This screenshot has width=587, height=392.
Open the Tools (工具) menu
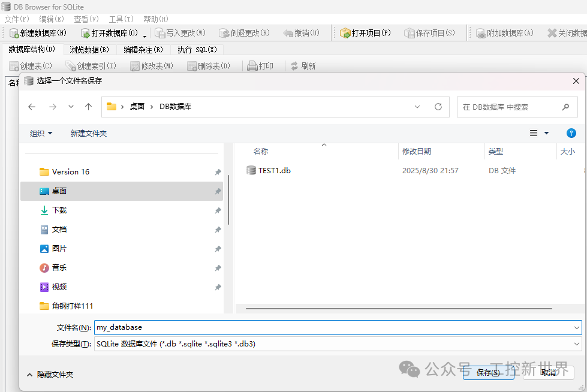pos(121,19)
